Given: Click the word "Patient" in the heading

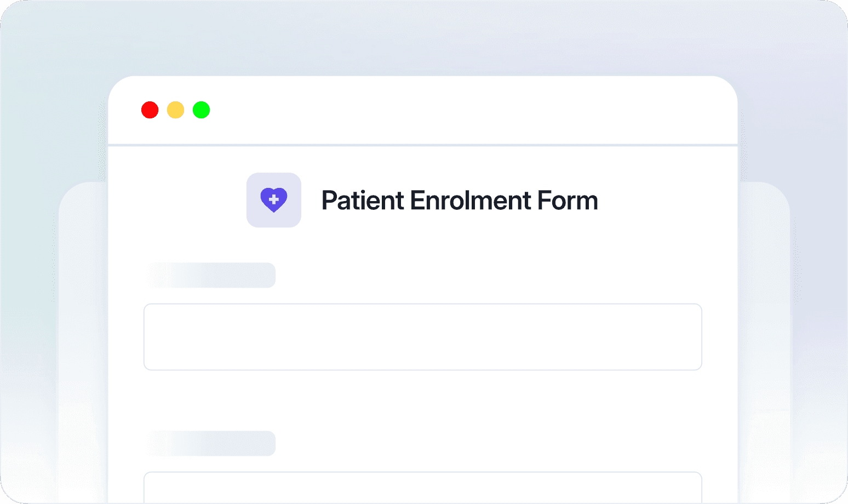Looking at the screenshot, I should 363,201.
